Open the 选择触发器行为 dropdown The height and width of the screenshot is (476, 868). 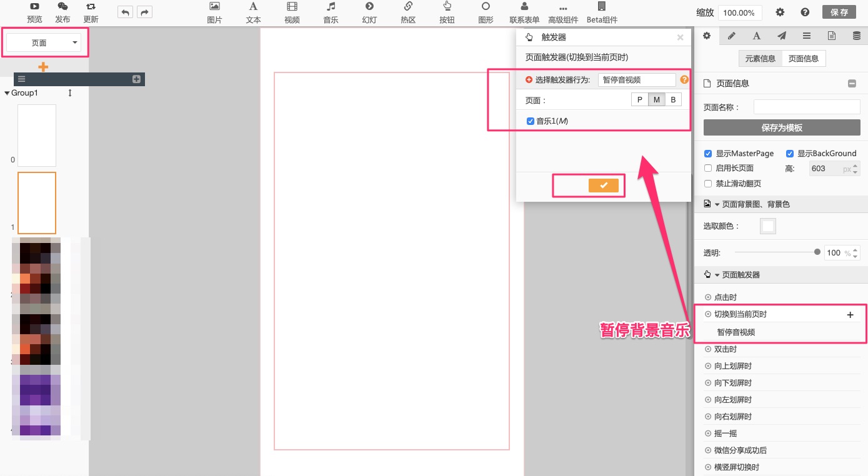click(x=636, y=80)
